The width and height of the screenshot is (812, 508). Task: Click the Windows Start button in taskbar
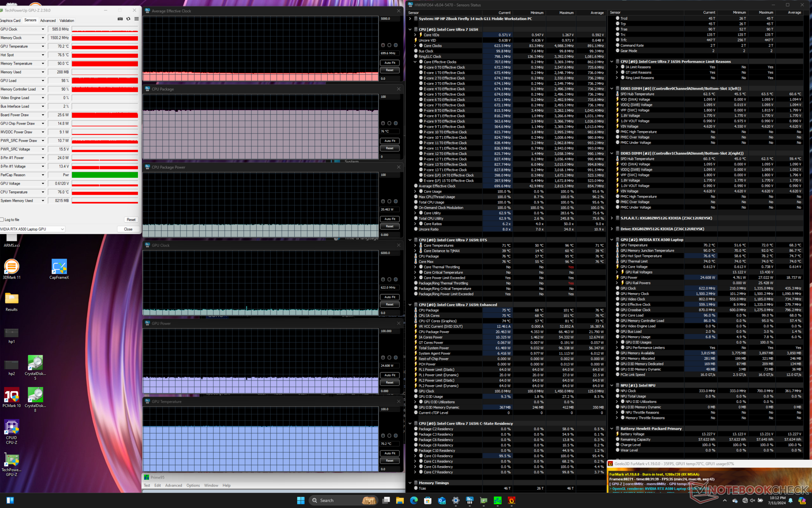click(x=301, y=500)
